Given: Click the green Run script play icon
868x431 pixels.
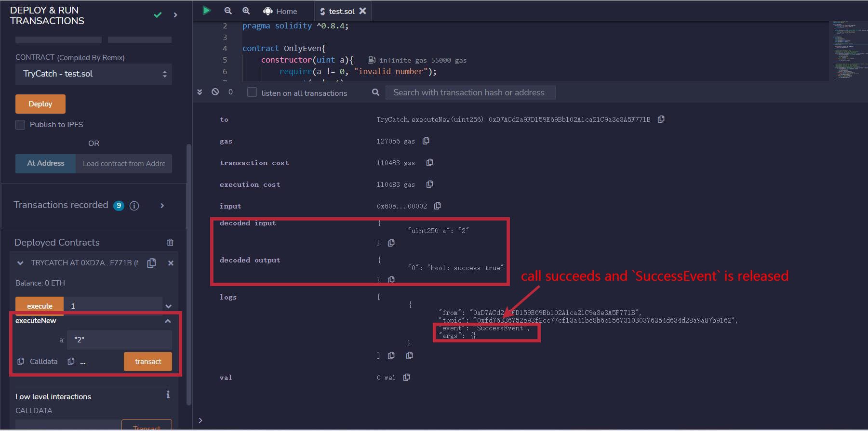Looking at the screenshot, I should pyautogui.click(x=207, y=11).
